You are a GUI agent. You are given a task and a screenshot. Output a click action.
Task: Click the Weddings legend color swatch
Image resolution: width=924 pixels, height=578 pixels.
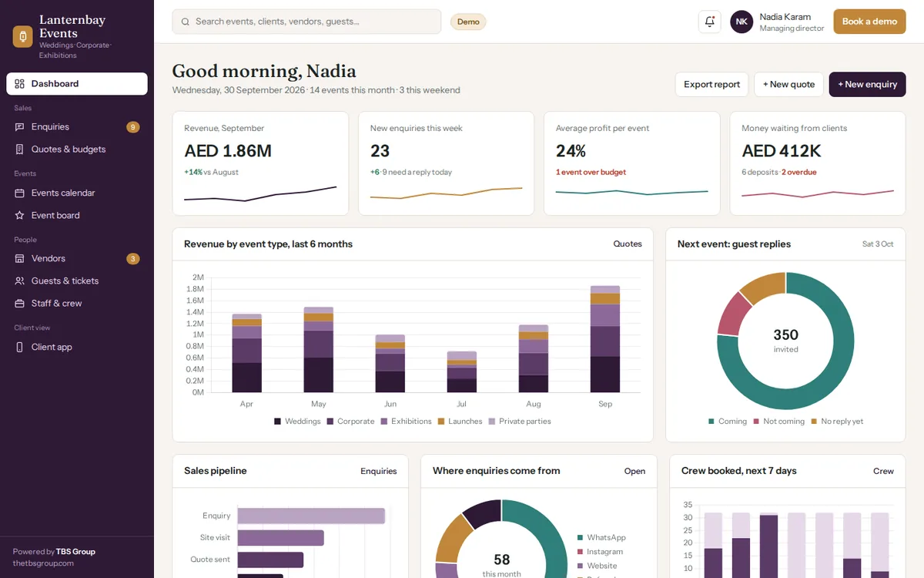click(278, 422)
